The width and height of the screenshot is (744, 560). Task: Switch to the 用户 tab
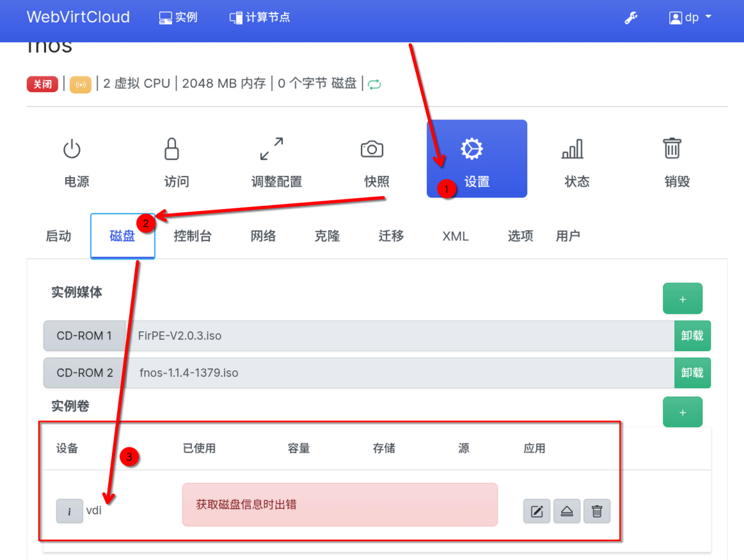pos(568,236)
